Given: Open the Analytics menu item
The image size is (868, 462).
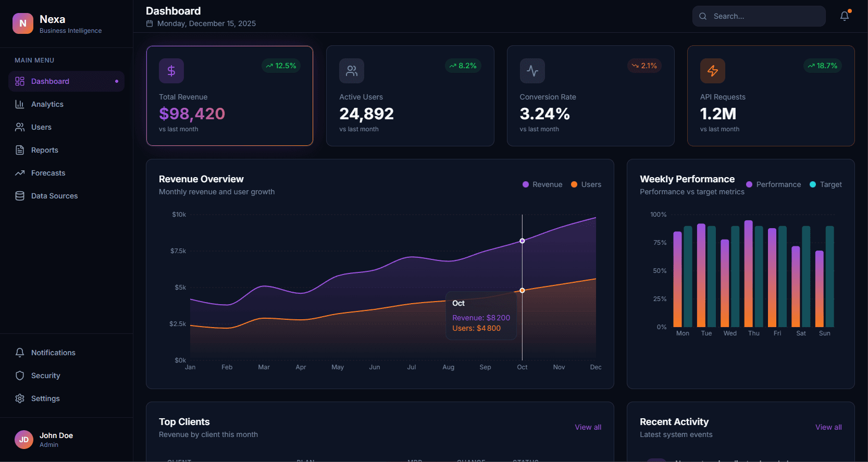Looking at the screenshot, I should click(x=47, y=104).
